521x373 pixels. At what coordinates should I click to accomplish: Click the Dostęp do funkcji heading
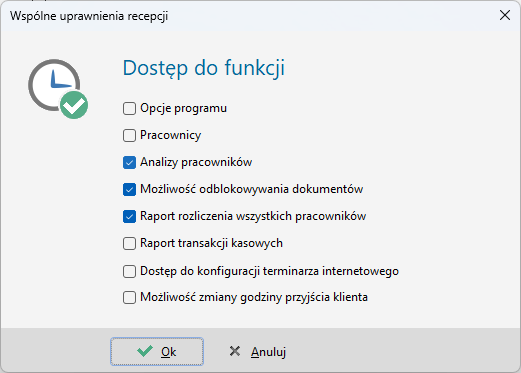[204, 68]
